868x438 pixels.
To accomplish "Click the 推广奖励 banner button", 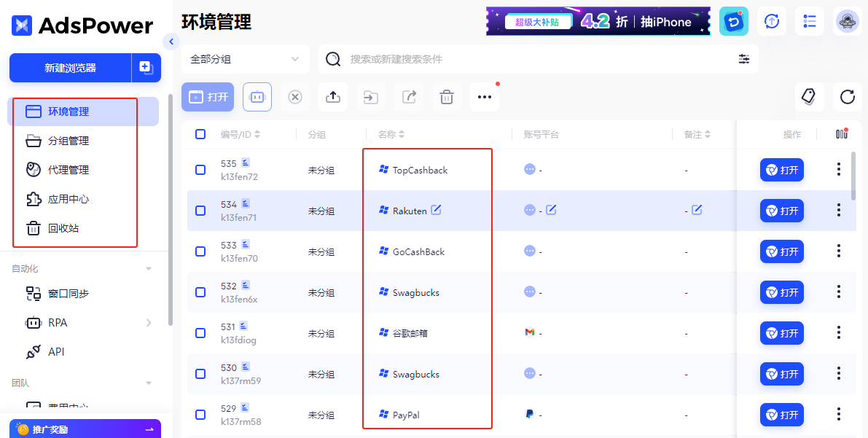I will pyautogui.click(x=85, y=429).
